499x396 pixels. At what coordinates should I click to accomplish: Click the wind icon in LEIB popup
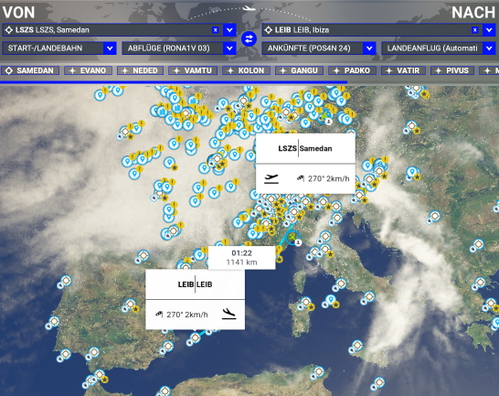point(159,314)
